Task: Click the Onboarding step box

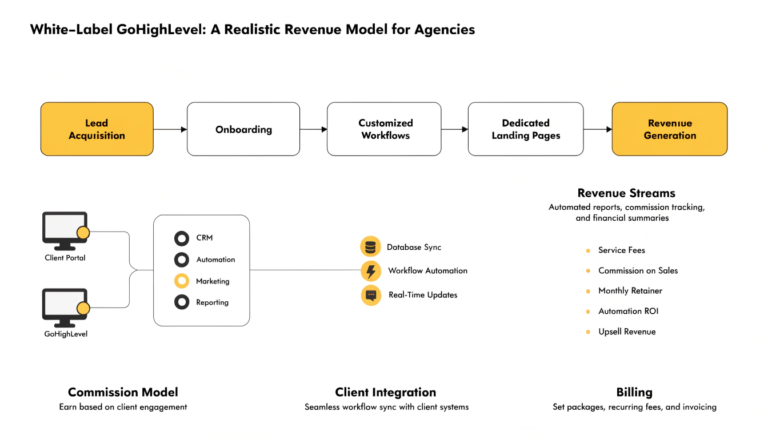Action: pos(243,129)
